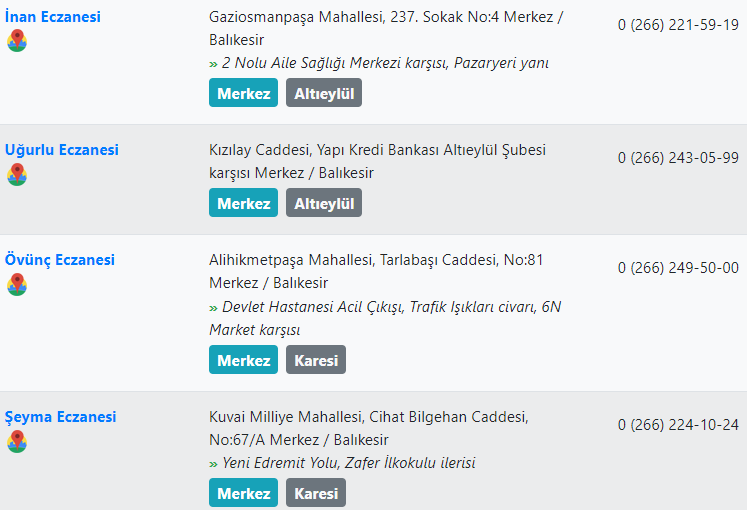This screenshot has height=510, width=747.
Task: Open the İnan Eczanesi link
Action: click(52, 17)
